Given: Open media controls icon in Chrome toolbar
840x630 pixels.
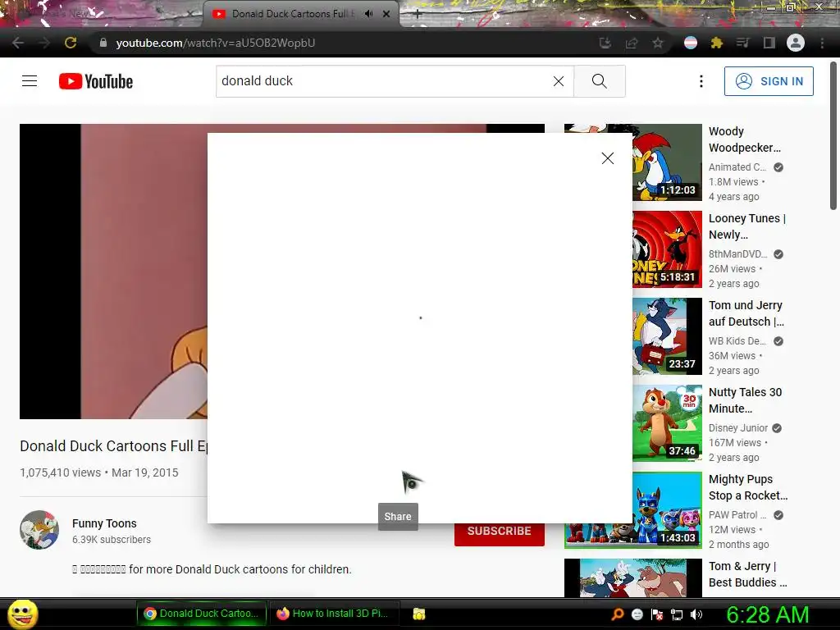Looking at the screenshot, I should tap(742, 43).
